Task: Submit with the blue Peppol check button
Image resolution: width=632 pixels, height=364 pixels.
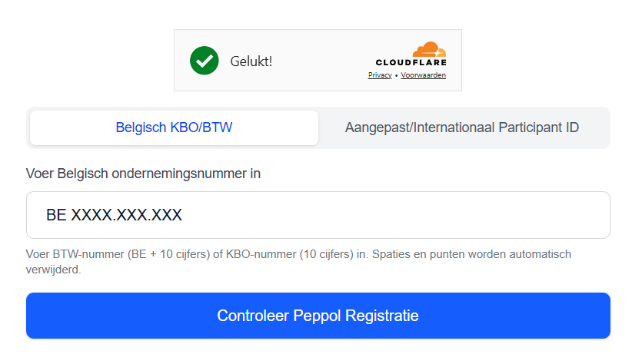Action: click(x=318, y=316)
